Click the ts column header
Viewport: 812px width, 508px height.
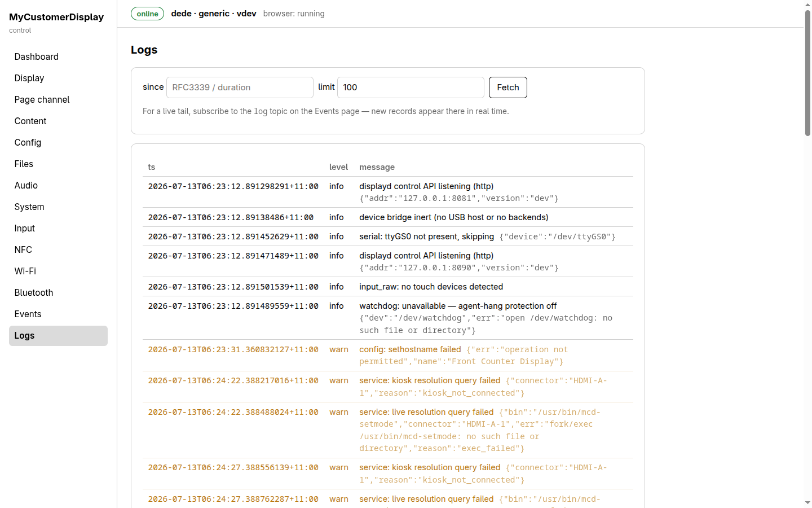tap(152, 167)
